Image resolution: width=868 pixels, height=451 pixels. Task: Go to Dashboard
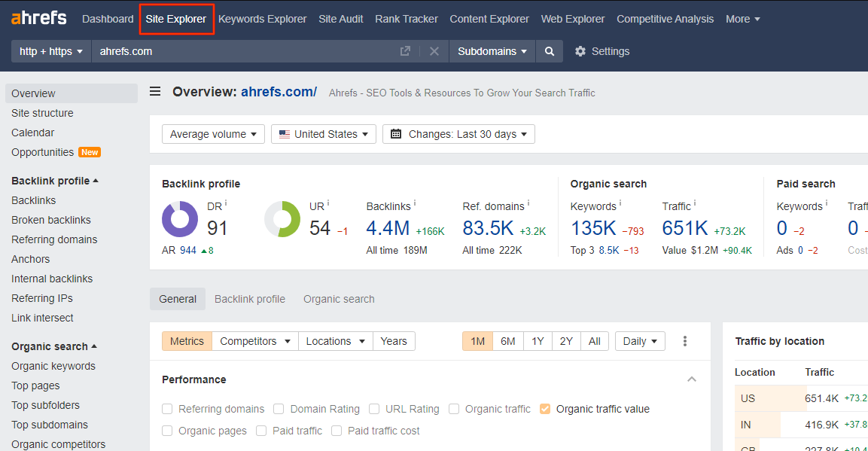tap(108, 19)
